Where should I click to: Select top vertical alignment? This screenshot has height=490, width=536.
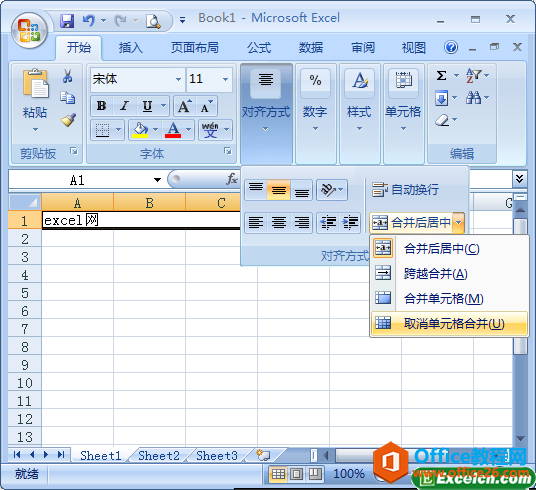point(256,190)
